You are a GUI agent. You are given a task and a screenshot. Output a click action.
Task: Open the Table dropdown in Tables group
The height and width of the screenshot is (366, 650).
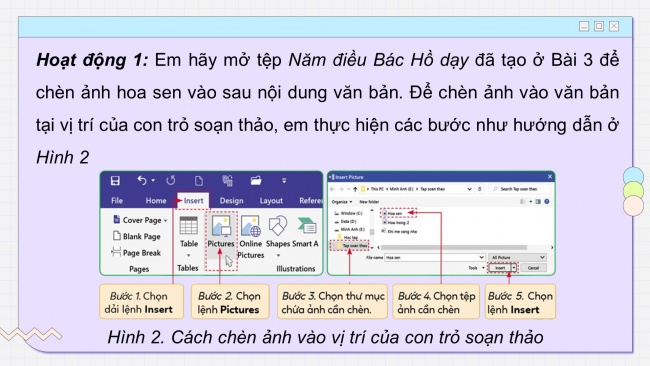[x=189, y=236]
